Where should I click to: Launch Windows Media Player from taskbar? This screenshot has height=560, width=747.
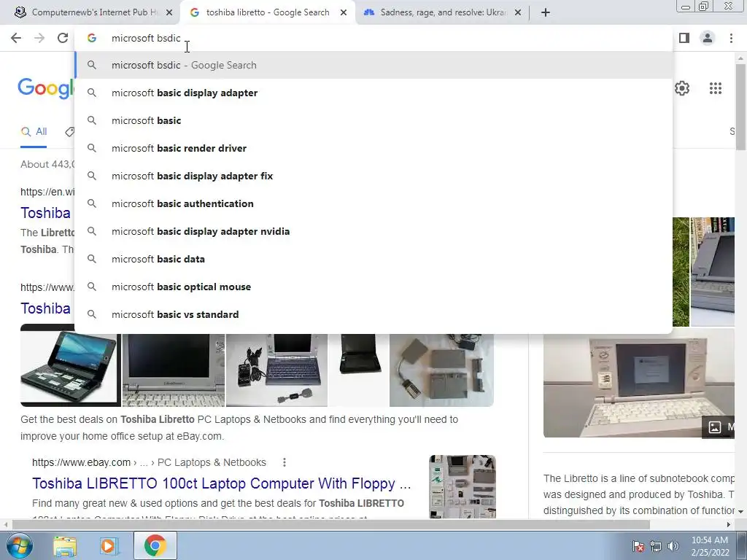pyautogui.click(x=109, y=546)
